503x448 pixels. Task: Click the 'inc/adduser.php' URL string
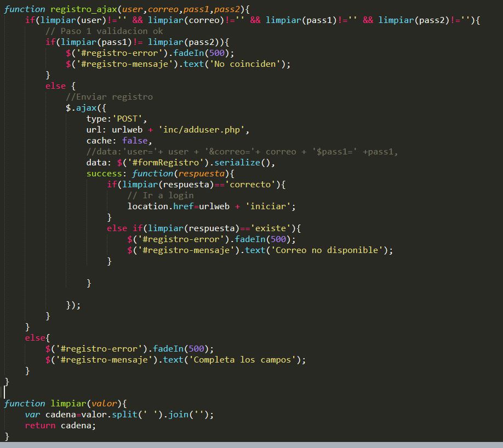(x=203, y=130)
